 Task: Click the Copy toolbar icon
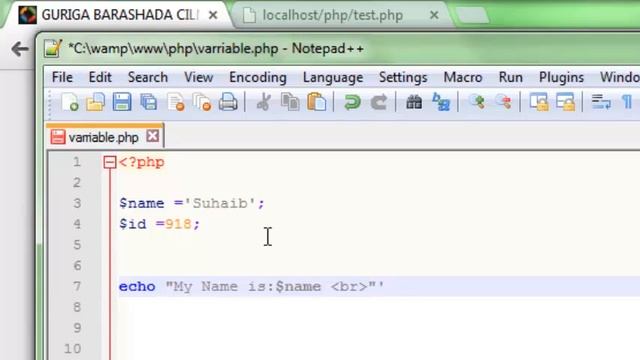pos(290,102)
